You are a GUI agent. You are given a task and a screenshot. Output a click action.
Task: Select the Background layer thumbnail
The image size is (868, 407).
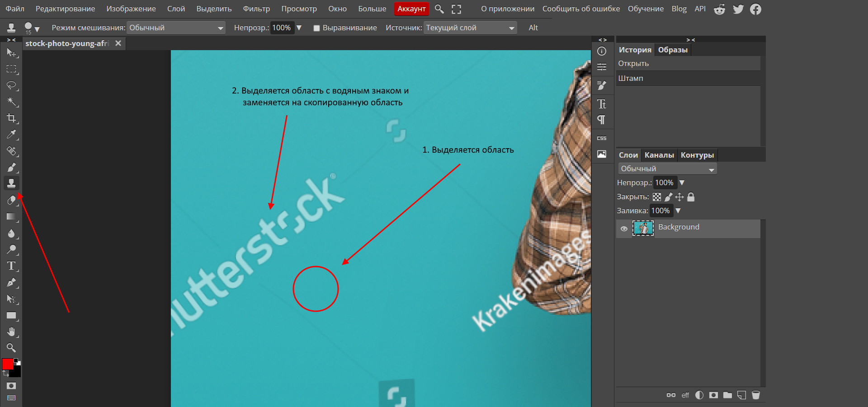[x=643, y=229]
